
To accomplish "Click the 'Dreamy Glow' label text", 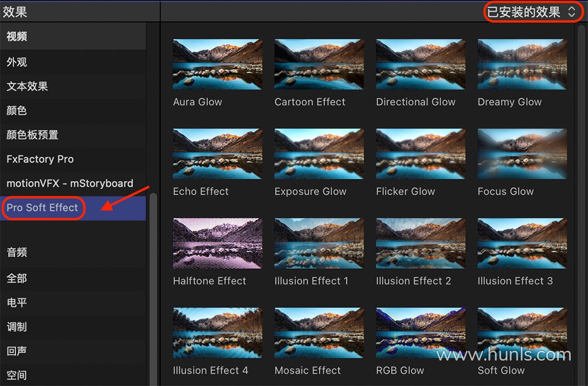I will tap(510, 102).
